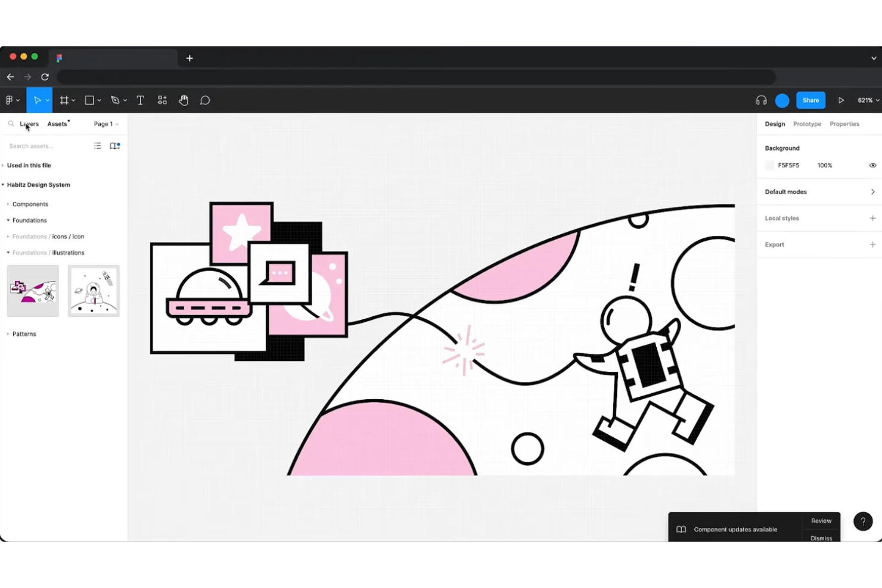Click background color swatch F5F5F5

[769, 166]
